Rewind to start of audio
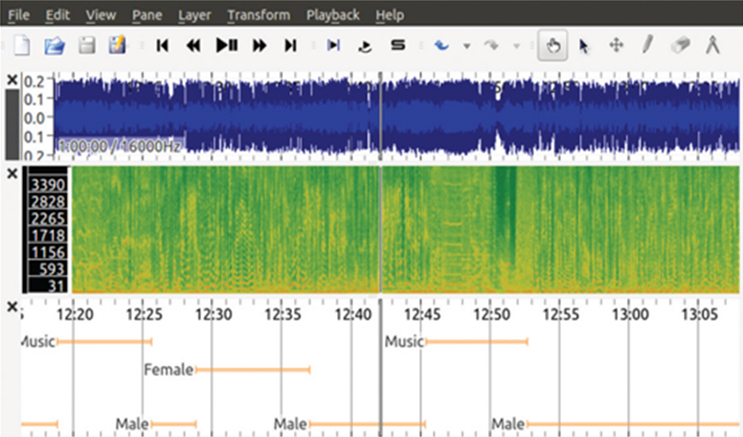This screenshot has height=437, width=743. point(163,46)
